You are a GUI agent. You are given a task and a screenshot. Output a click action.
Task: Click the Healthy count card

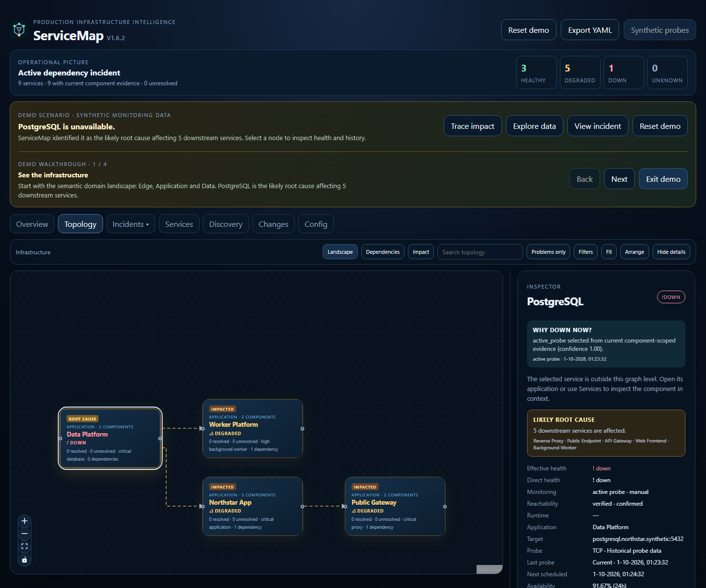point(536,73)
